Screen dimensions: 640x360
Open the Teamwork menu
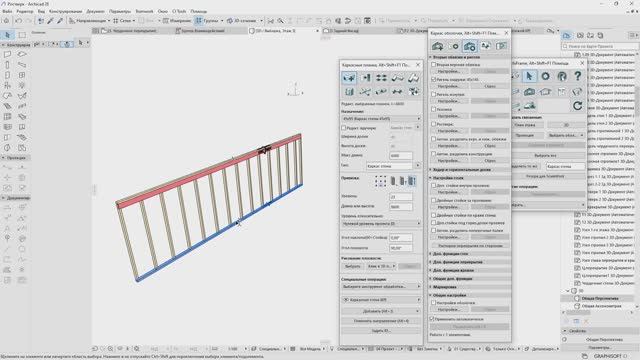[x=144, y=11]
